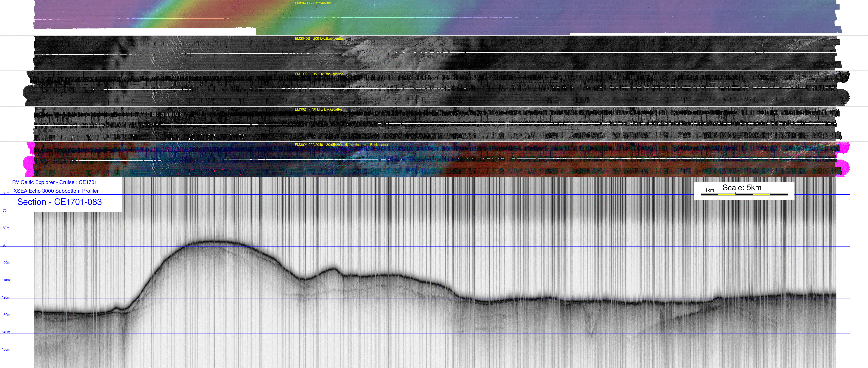Click the IXSEA Echo 3000 Subbottom Profiler text
Viewport: 868px width, 368px height.
click(55, 191)
